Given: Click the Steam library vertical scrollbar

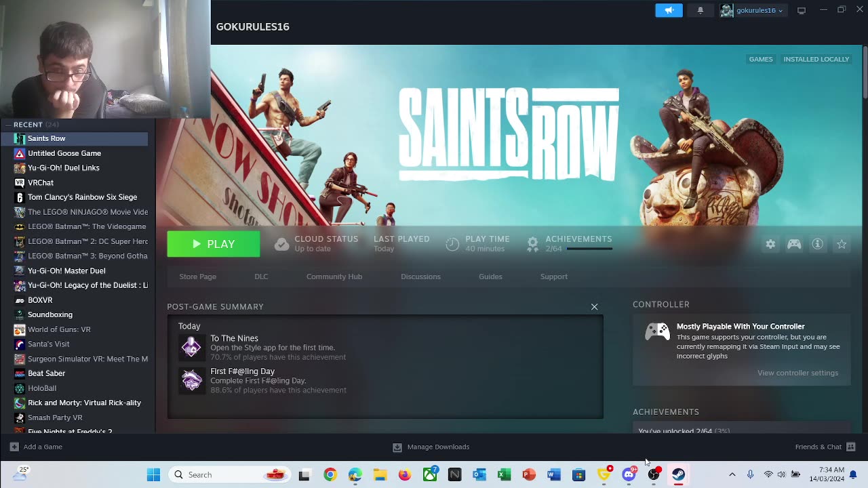Looking at the screenshot, I should tap(865, 73).
